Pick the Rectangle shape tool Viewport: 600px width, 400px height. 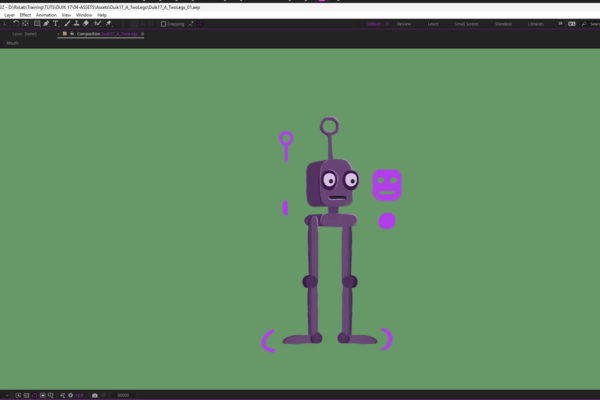(x=37, y=23)
